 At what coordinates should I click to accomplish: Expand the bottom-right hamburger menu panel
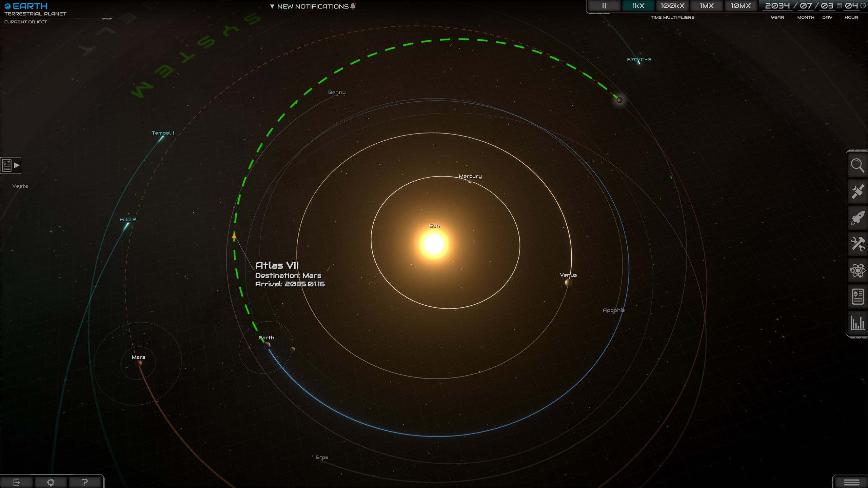coord(851,482)
